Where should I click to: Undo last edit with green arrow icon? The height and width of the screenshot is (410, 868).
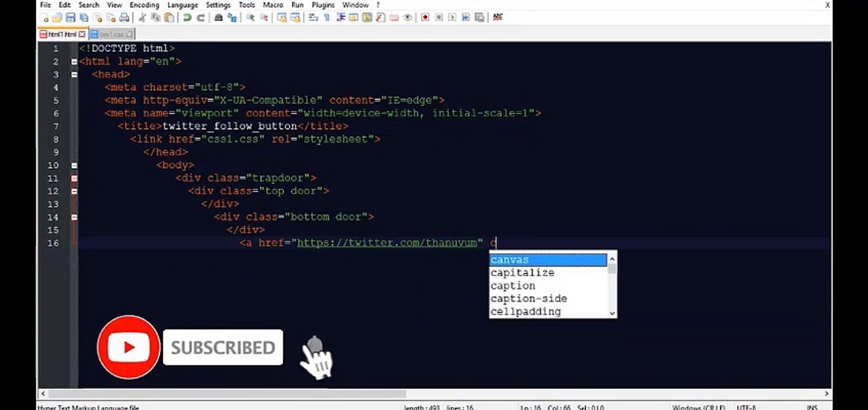point(187,18)
